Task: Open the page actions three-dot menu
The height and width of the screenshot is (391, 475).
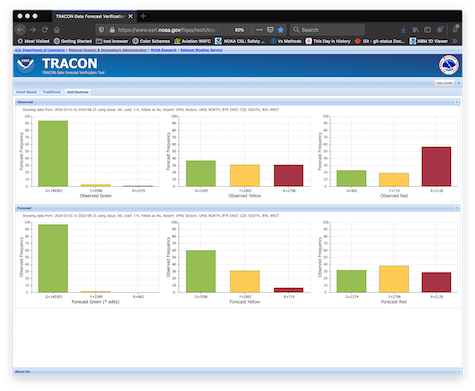Action: tap(259, 30)
